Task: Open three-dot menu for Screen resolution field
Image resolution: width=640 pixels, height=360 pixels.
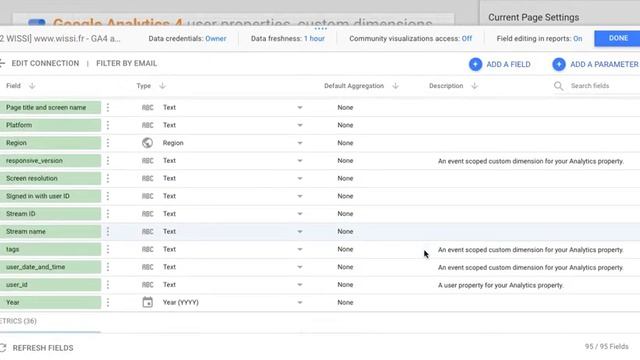Action: 108,178
